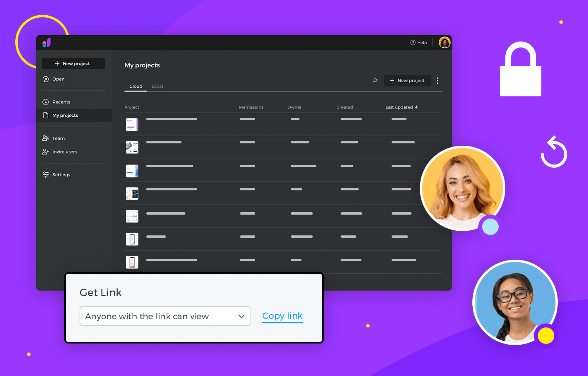Open the Recents section
588x376 pixels.
(61, 101)
